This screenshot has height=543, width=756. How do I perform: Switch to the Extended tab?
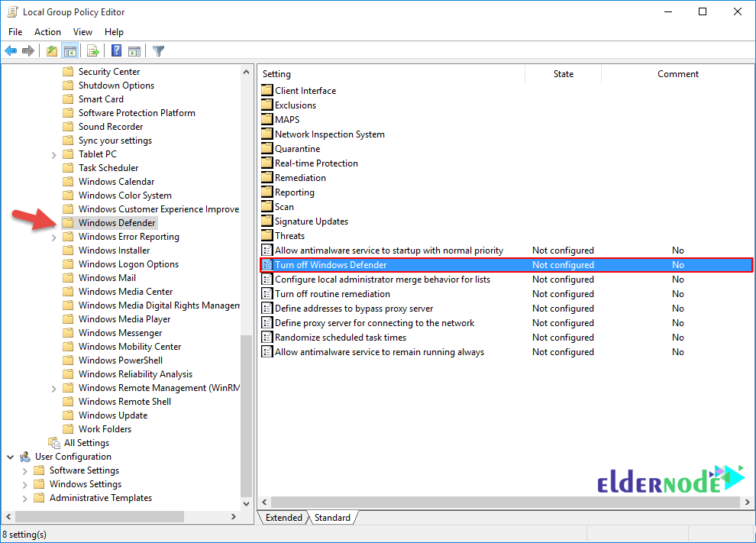click(283, 518)
